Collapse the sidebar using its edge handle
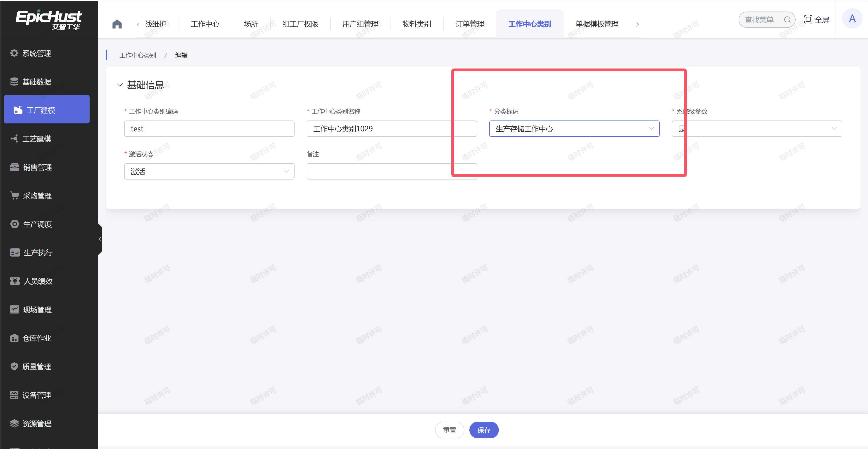The image size is (868, 449). pos(100,239)
